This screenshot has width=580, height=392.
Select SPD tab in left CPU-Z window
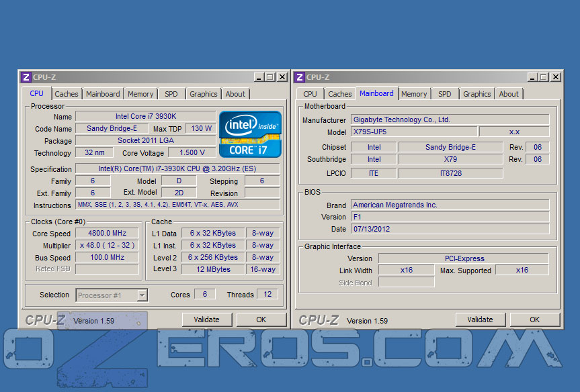(x=171, y=94)
